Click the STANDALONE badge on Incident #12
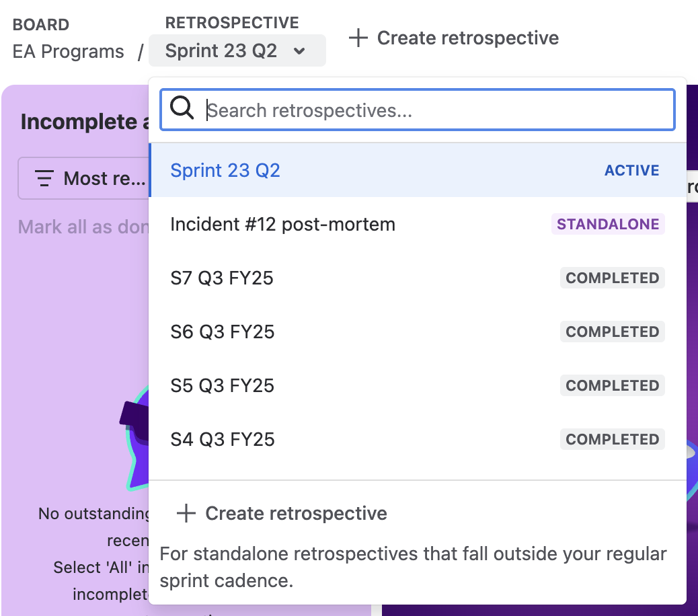The height and width of the screenshot is (616, 698). tap(608, 224)
